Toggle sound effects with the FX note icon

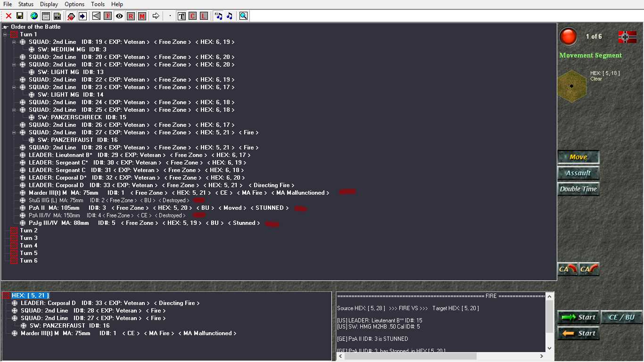218,16
